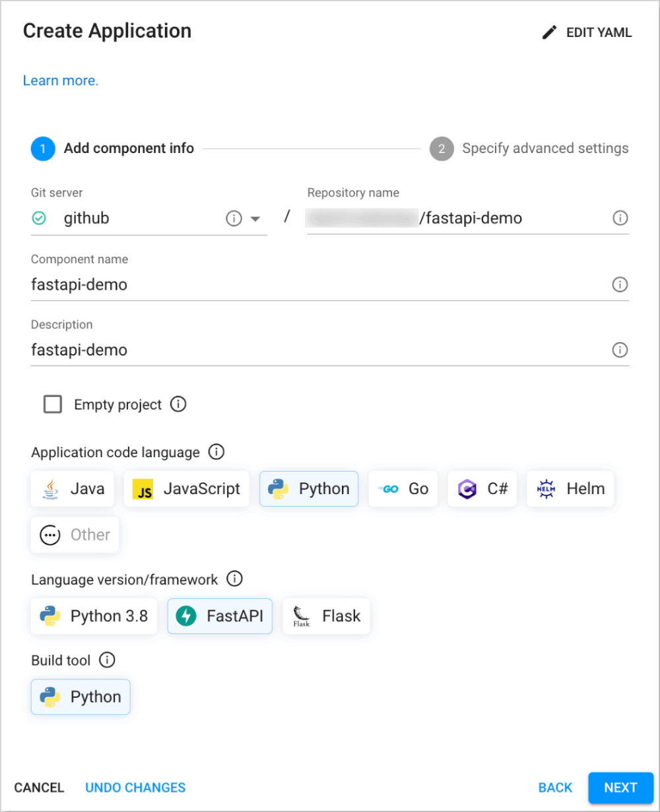The height and width of the screenshot is (812, 660).
Task: Click the pencil icon next to EDIT YAML
Action: 550,32
